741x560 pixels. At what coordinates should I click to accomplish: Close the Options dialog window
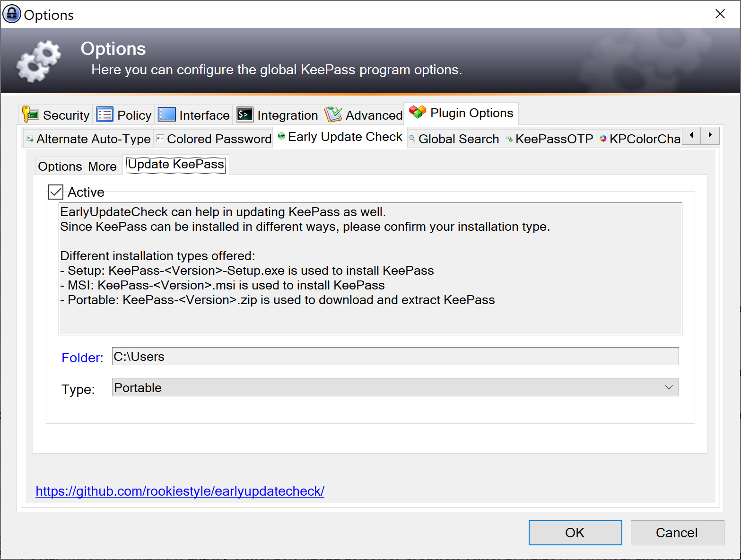pyautogui.click(x=720, y=14)
